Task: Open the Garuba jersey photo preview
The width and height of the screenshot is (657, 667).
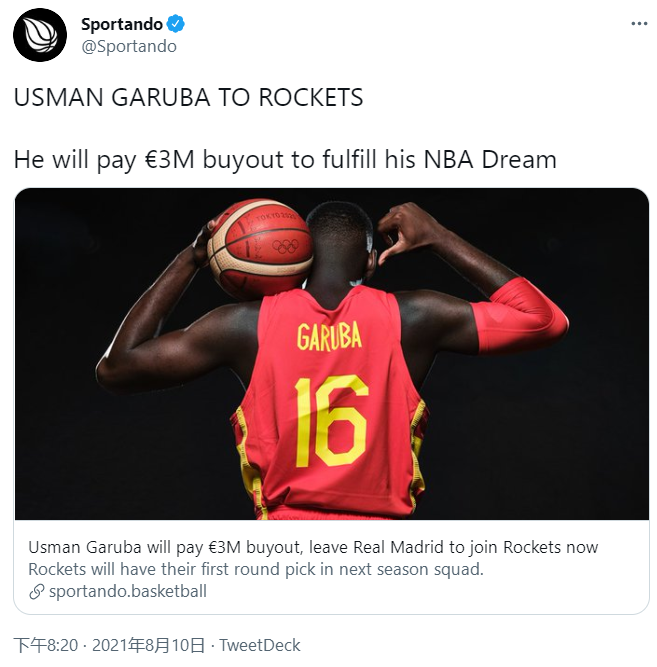Action: pyautogui.click(x=332, y=354)
